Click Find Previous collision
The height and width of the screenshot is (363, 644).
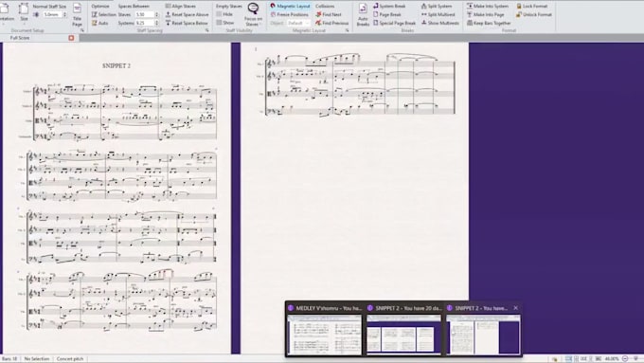click(x=331, y=23)
